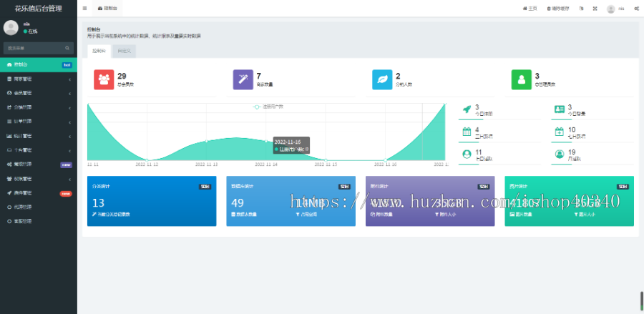The height and width of the screenshot is (314, 644).
Task: Click the 会员管理 user-circle sidebar icon
Action: pos(9,93)
